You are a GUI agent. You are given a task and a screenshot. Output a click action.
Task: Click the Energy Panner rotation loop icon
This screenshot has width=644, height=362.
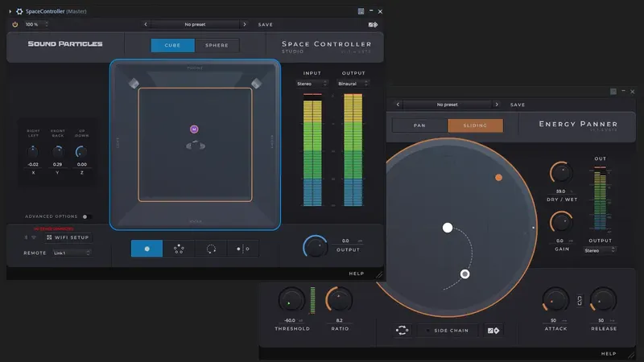(x=402, y=331)
